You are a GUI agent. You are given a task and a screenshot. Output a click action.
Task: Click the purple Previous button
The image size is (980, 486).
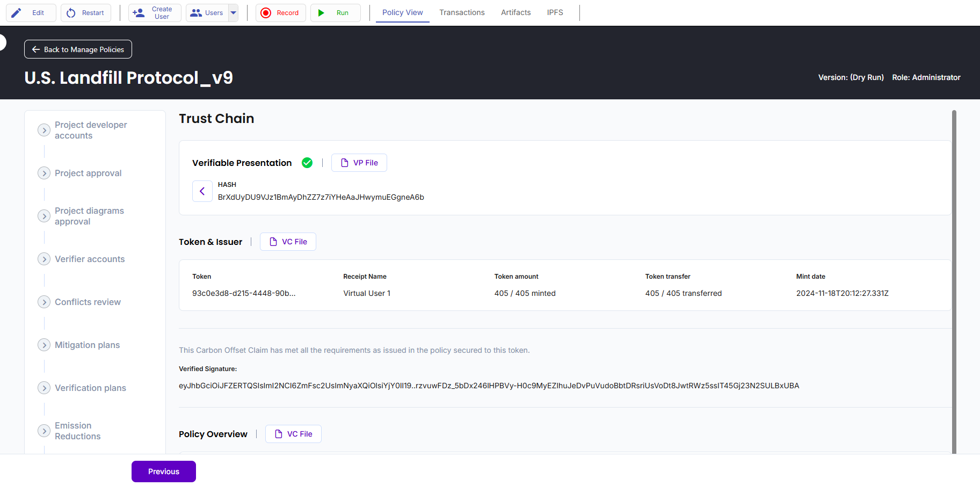coord(164,472)
